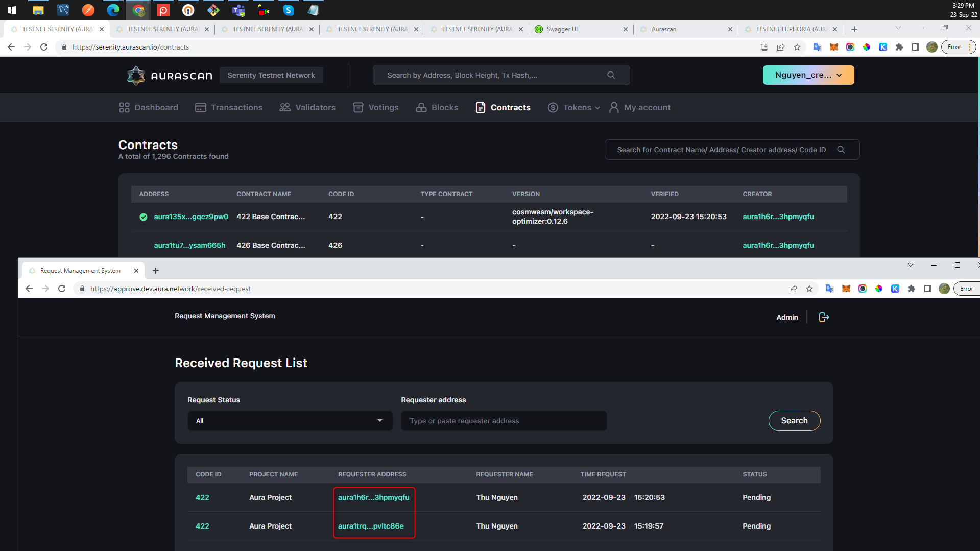Click the requester address input field
The height and width of the screenshot is (551, 980).
coord(503,421)
